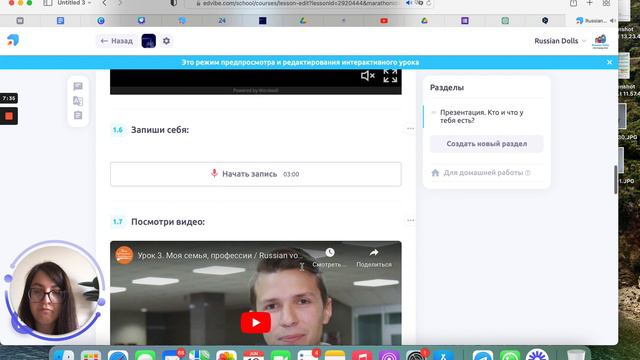
Task: Open 'Для домашней работы' section
Action: click(483, 173)
